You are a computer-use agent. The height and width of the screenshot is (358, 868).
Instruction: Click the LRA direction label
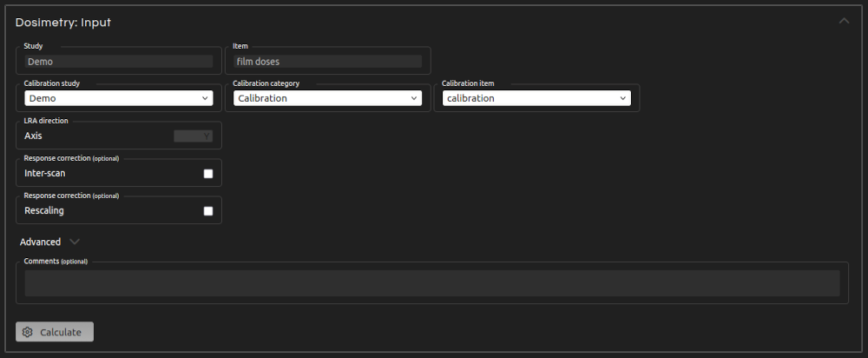pos(46,121)
